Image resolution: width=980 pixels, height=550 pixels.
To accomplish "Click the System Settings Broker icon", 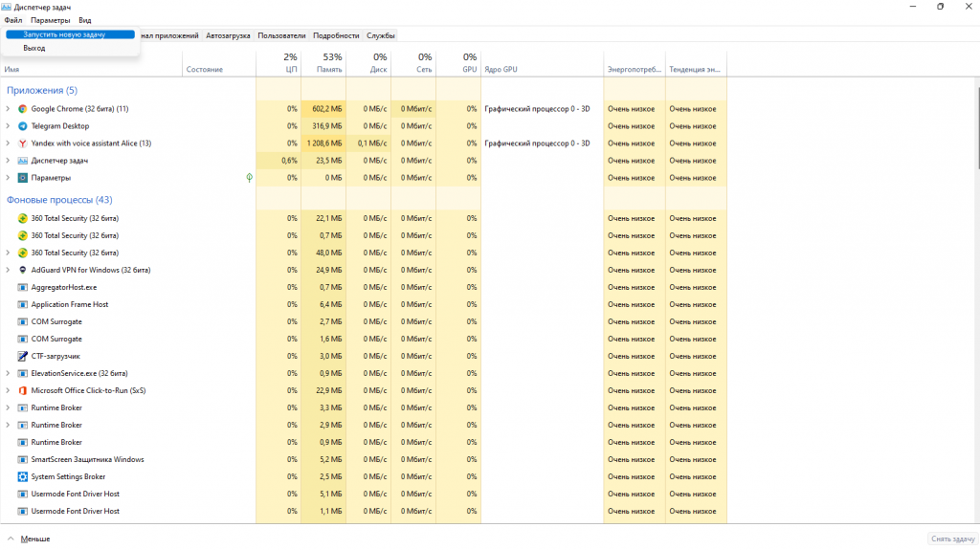I will 23,476.
